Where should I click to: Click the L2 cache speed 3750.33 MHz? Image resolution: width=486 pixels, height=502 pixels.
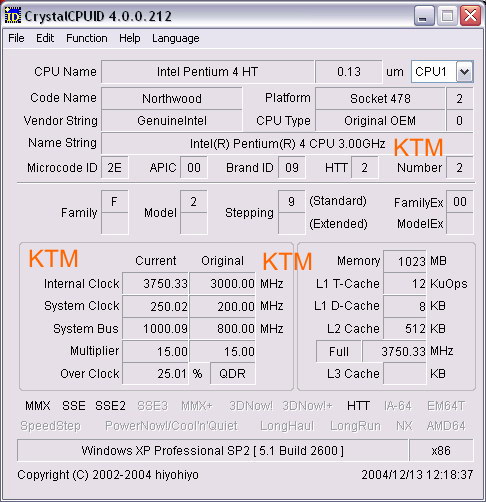click(395, 351)
